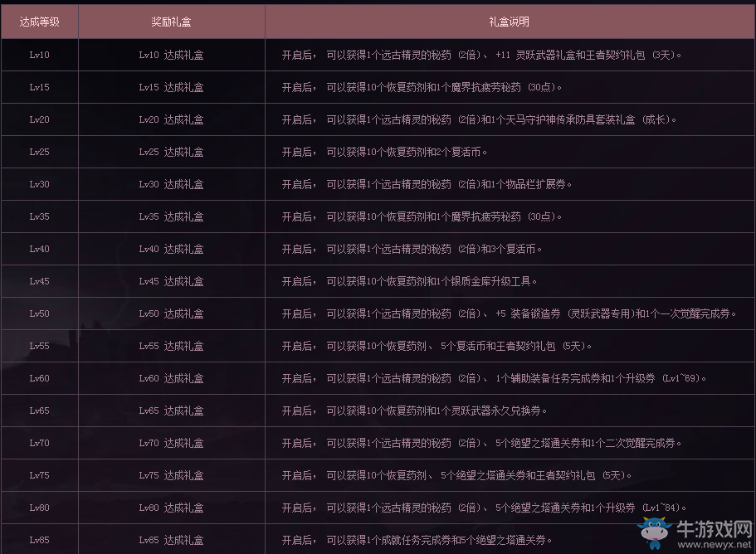Click the Lv15 level label cell

click(39, 86)
